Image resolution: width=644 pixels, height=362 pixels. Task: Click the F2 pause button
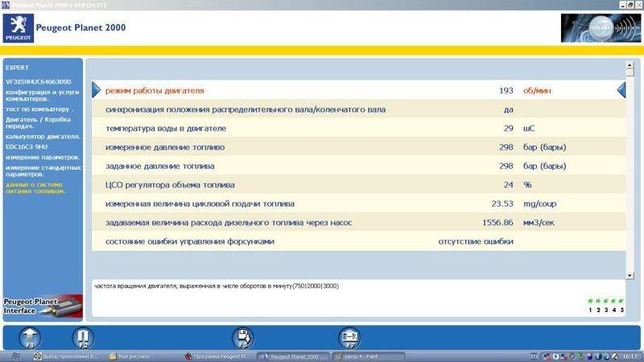point(82,338)
